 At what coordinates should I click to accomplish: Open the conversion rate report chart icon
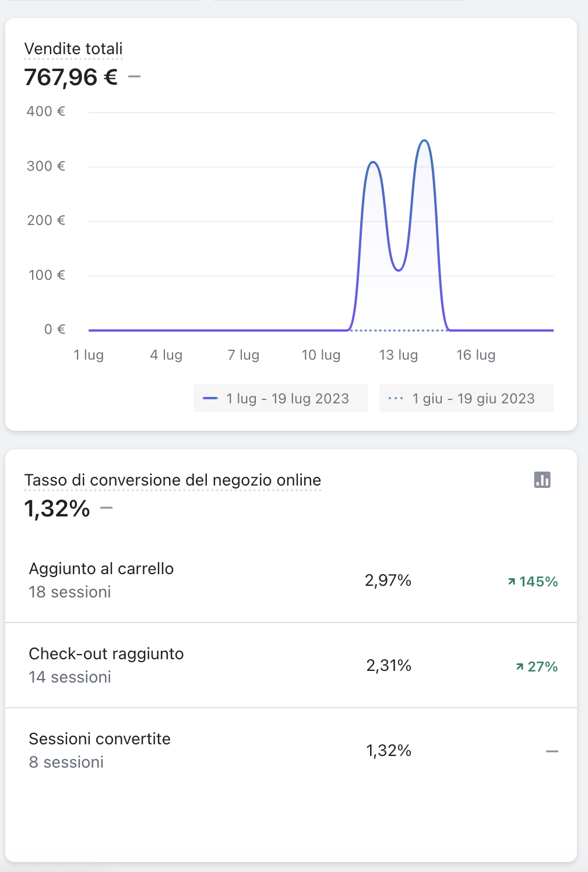click(x=542, y=480)
